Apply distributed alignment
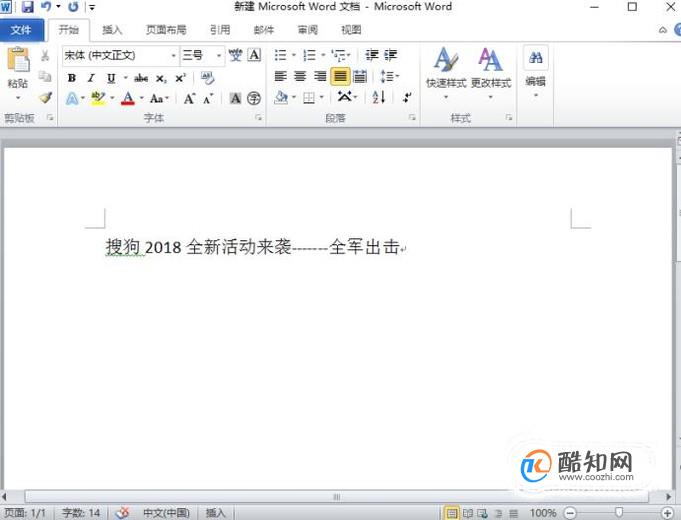Viewport: 681px width, 520px height. click(360, 77)
